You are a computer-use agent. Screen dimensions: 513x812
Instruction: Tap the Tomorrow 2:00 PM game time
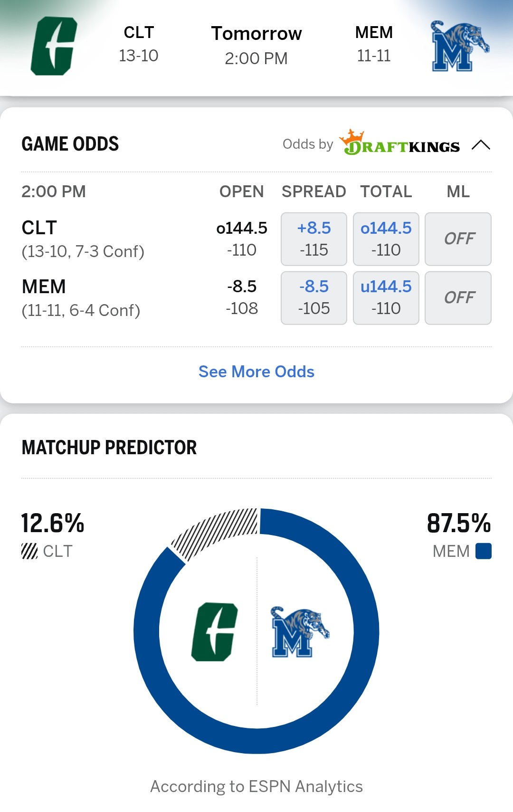256,46
